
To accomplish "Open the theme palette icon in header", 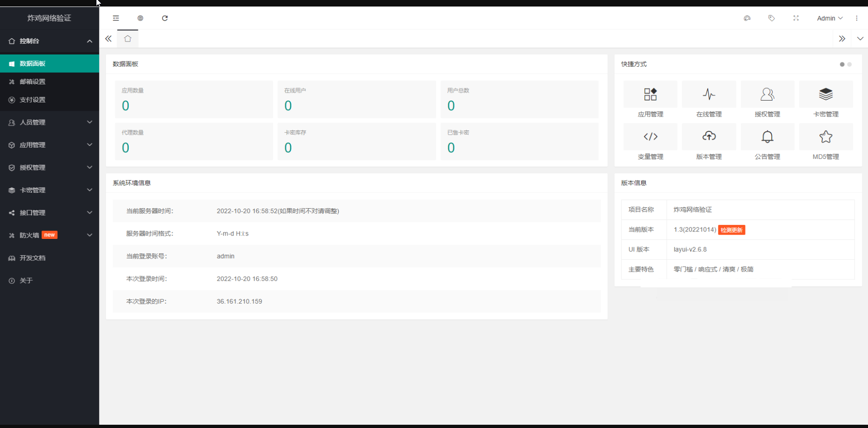I will pos(747,18).
